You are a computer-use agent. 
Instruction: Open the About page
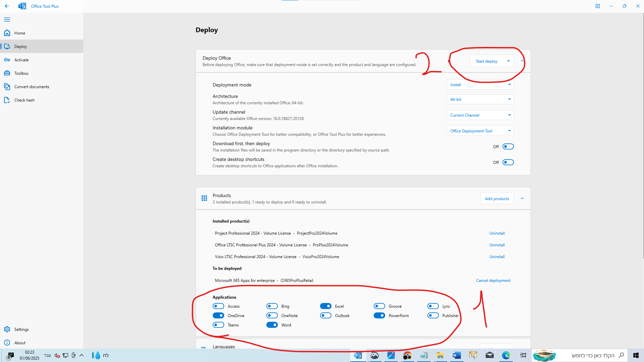(x=42, y=343)
